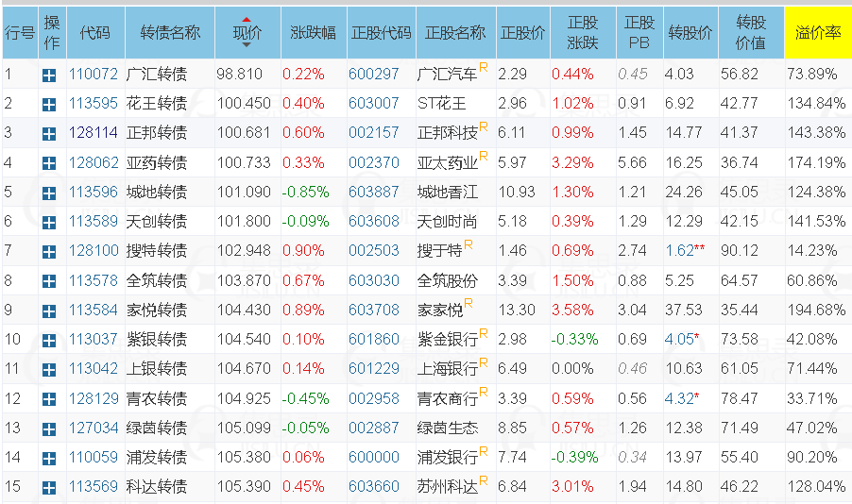Click plus icon beside 花王转债

(x=49, y=105)
